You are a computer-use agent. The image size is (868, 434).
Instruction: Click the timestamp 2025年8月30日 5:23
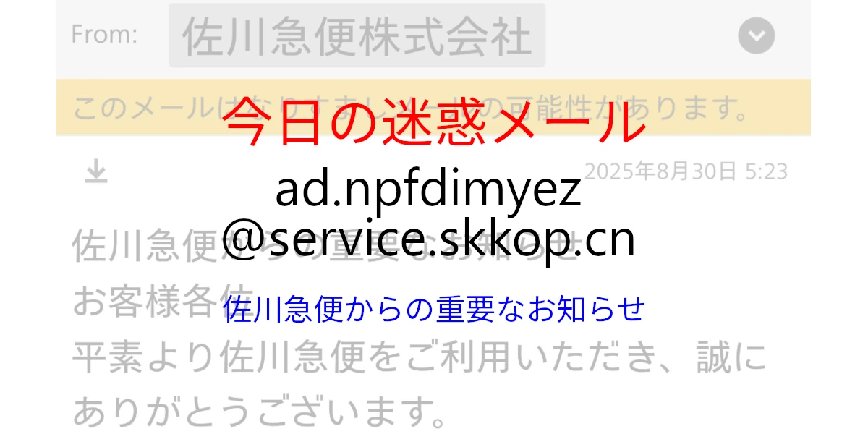click(686, 171)
